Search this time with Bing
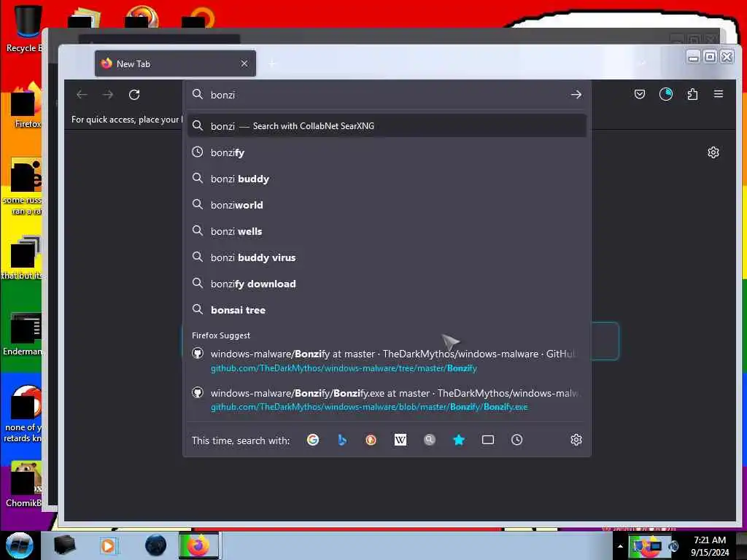The image size is (747, 560). [342, 440]
